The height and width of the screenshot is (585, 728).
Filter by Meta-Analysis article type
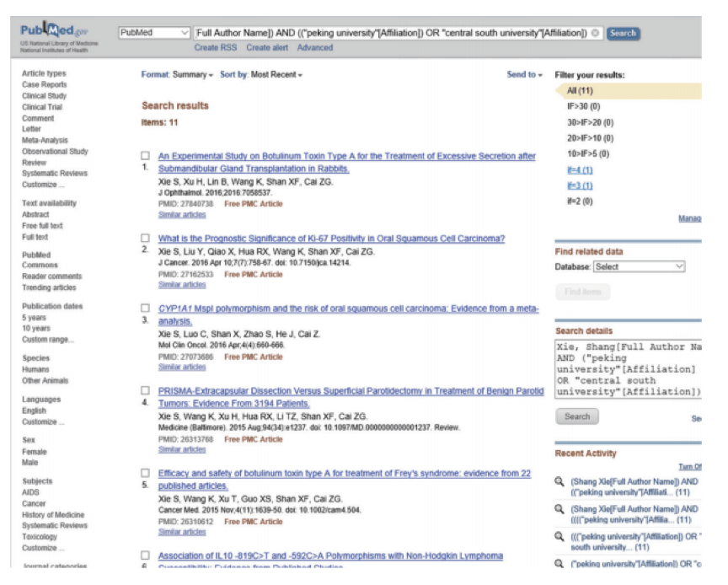(x=45, y=140)
